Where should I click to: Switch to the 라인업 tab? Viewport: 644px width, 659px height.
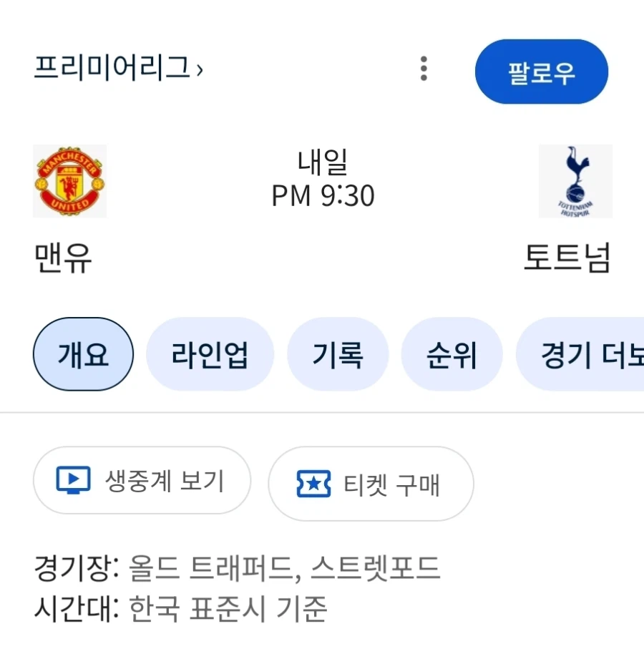[210, 354]
